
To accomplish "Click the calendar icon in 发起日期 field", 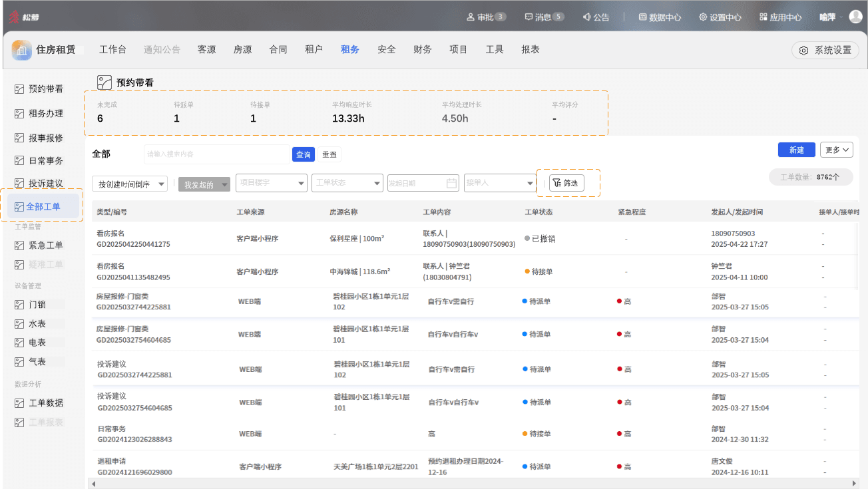I will (x=451, y=183).
